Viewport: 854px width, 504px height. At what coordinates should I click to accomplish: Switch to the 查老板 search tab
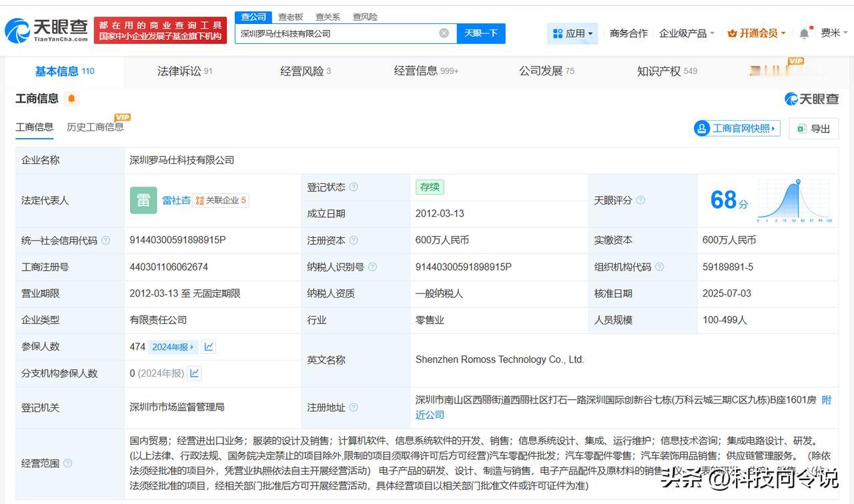click(290, 17)
